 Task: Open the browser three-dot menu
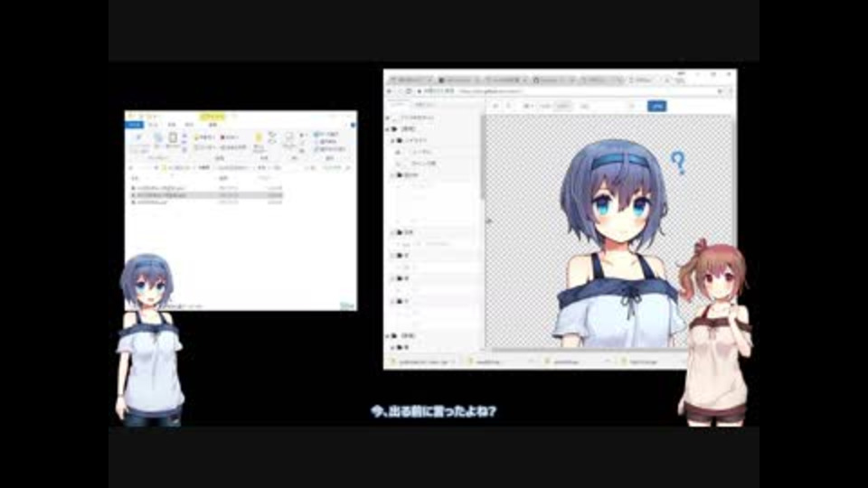click(731, 91)
